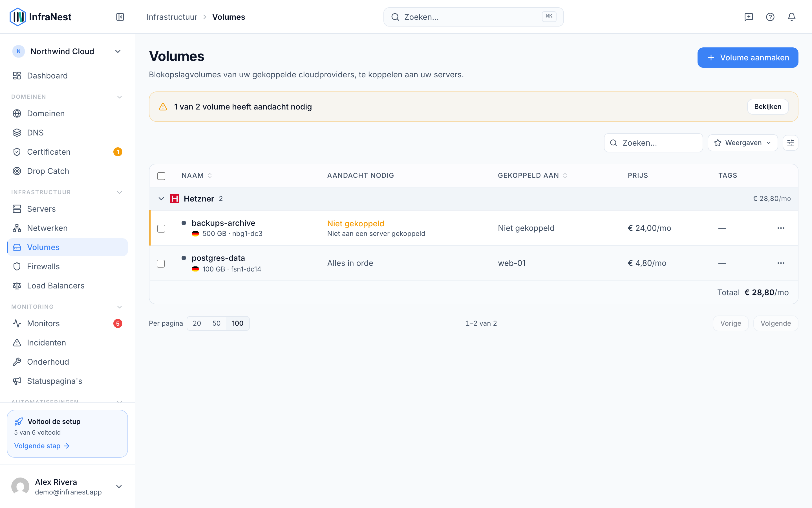This screenshot has height=508, width=812.
Task: Open Incidenten in the sidebar
Action: click(x=67, y=343)
